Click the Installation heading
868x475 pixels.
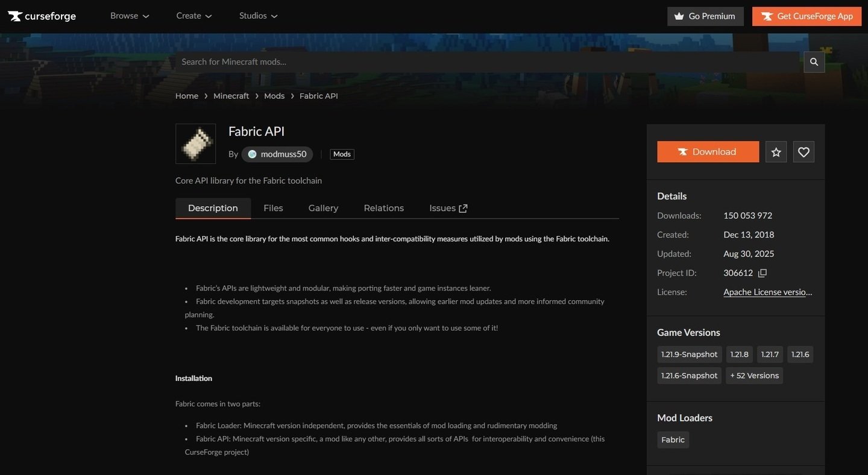pyautogui.click(x=193, y=379)
